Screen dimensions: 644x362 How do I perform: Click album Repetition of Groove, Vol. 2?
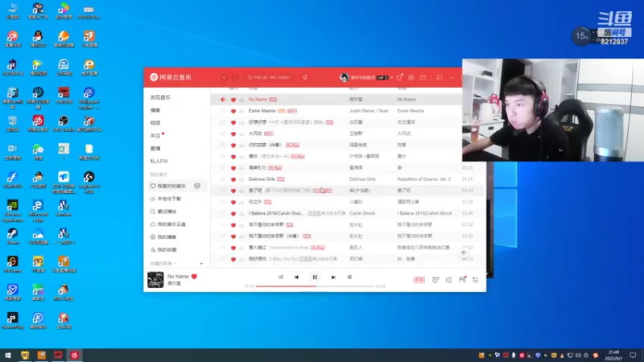pos(424,179)
